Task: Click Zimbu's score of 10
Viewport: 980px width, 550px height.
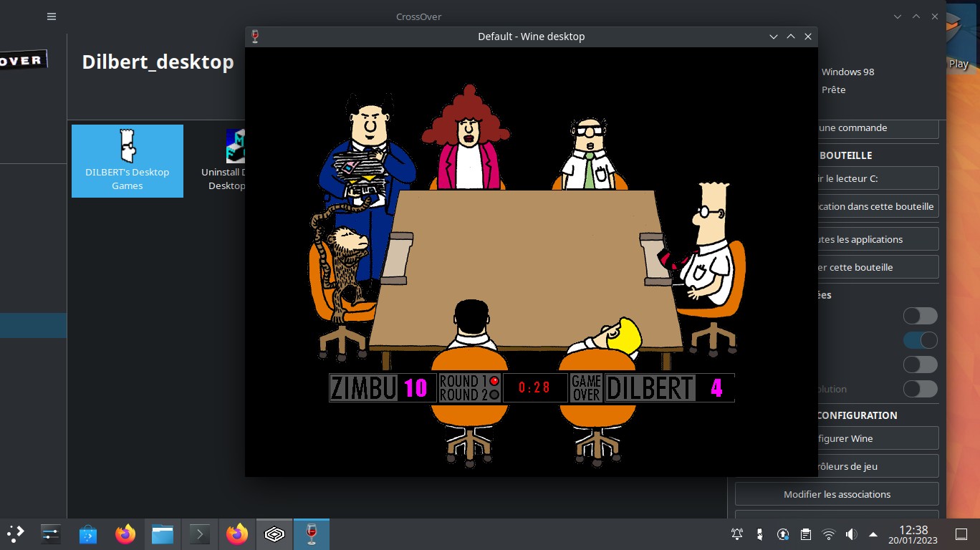Action: coord(415,388)
